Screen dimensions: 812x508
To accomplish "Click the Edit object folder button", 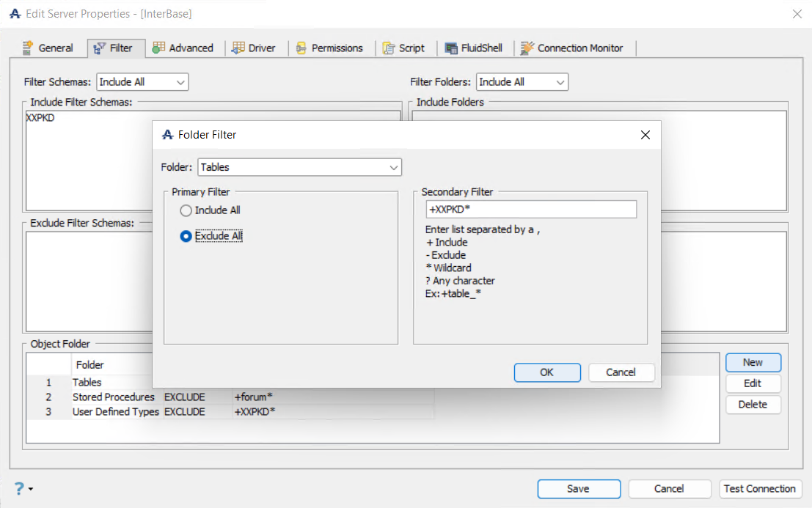I will pyautogui.click(x=753, y=383).
